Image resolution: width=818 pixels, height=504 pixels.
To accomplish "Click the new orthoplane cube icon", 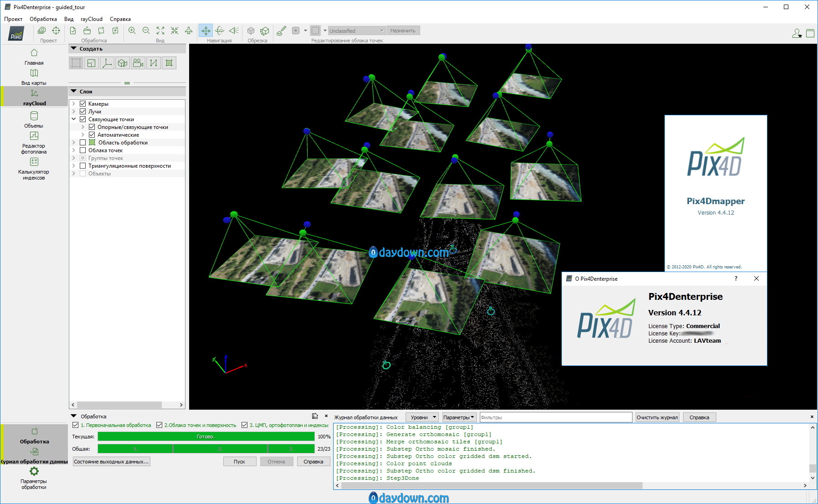I will [123, 63].
